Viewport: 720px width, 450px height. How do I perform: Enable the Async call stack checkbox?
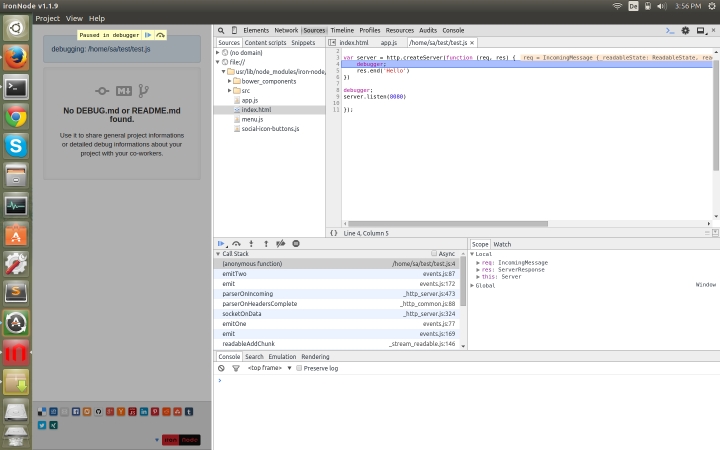point(434,254)
